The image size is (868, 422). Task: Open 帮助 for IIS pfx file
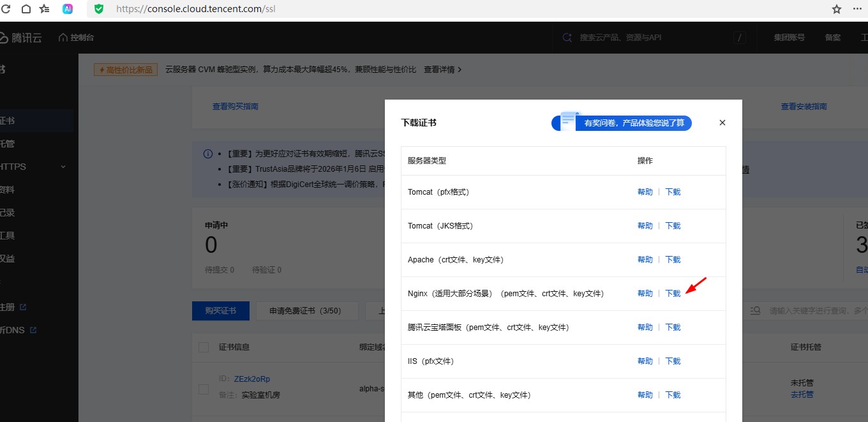[x=645, y=361]
